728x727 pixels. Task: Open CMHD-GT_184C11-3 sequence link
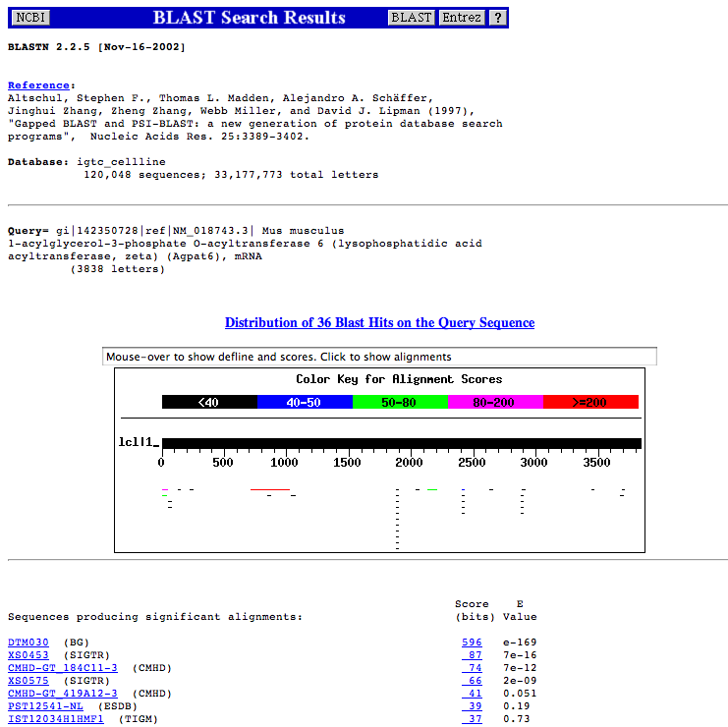pyautogui.click(x=63, y=668)
